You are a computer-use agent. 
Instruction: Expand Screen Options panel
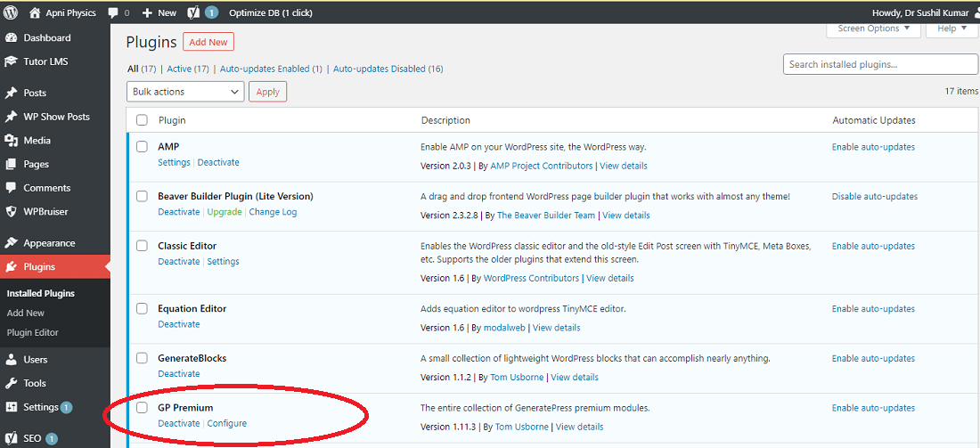coord(873,29)
